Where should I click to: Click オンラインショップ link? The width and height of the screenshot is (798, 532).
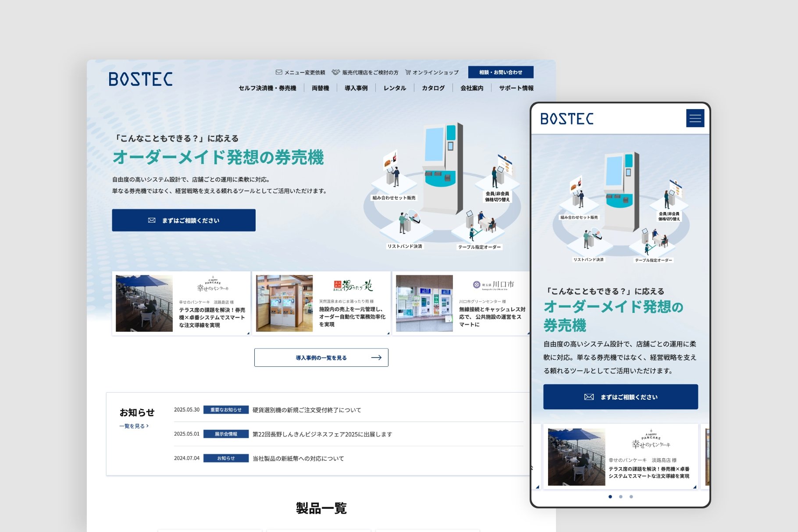point(432,72)
